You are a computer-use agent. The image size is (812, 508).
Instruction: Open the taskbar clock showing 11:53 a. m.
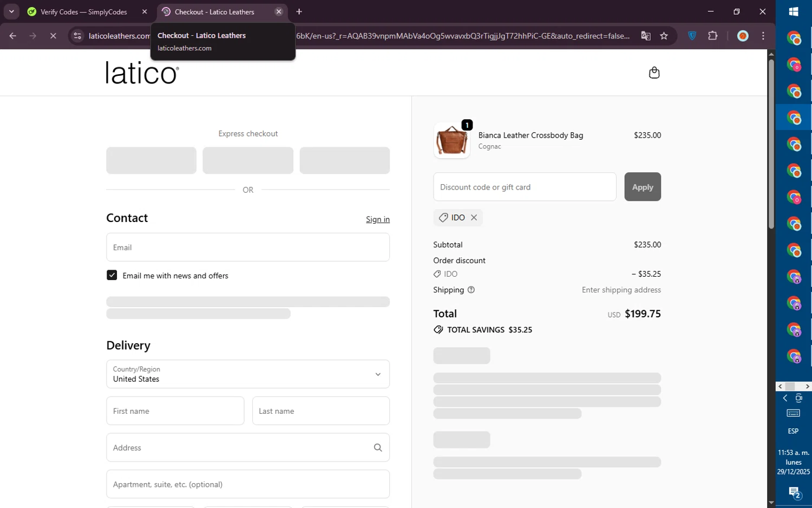(794, 462)
